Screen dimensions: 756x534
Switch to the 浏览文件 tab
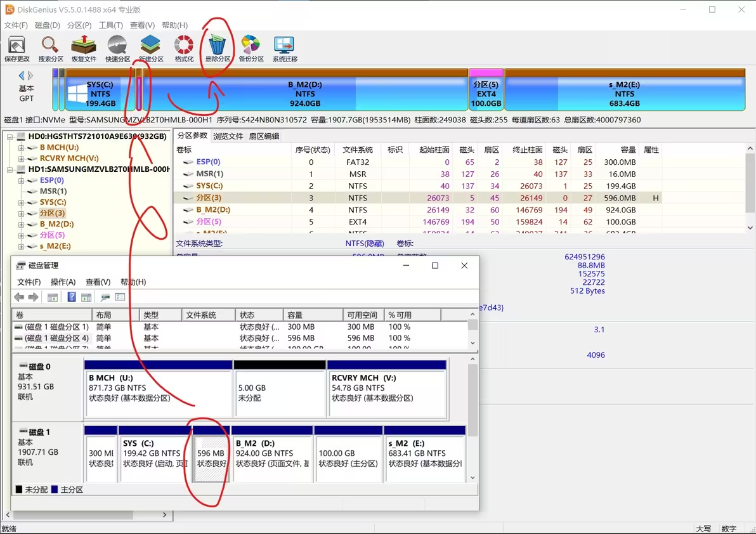coord(229,135)
